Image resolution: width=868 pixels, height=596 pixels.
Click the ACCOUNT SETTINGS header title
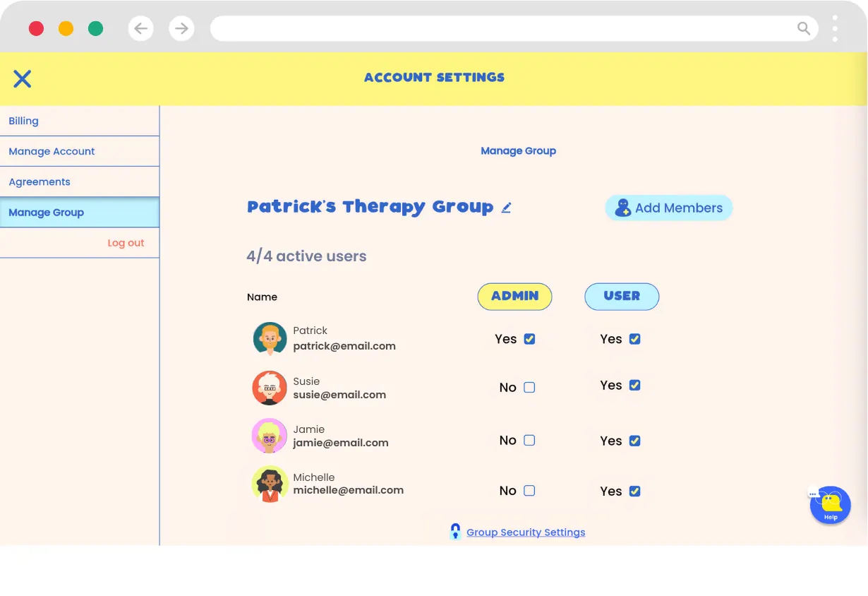(x=434, y=78)
